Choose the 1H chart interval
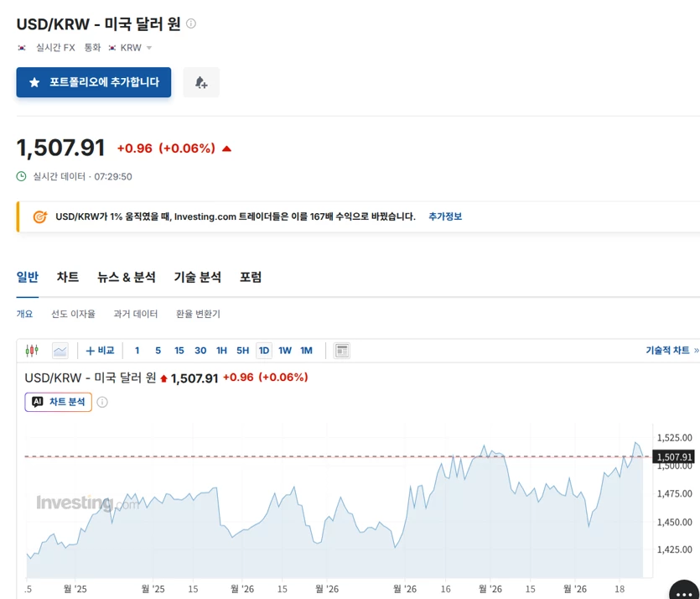700x599 pixels. click(221, 351)
